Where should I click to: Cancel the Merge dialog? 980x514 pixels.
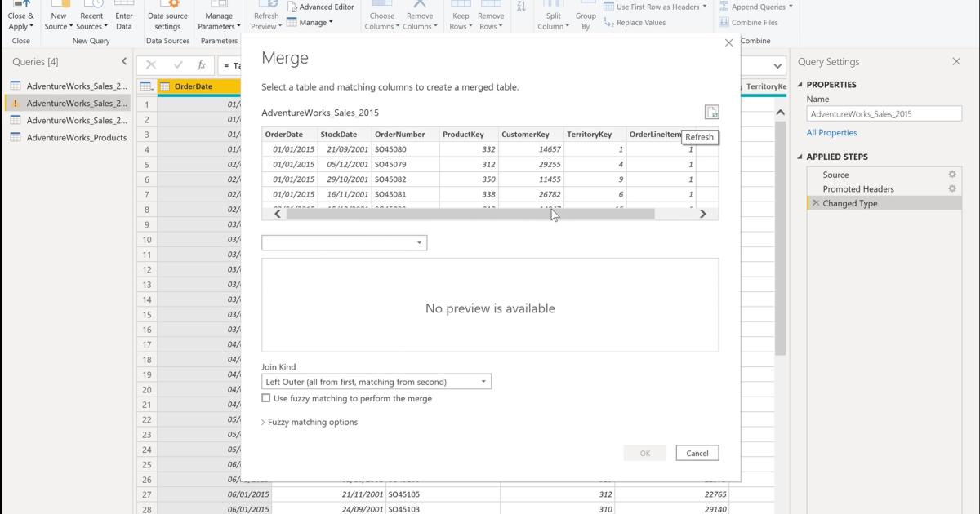(697, 453)
